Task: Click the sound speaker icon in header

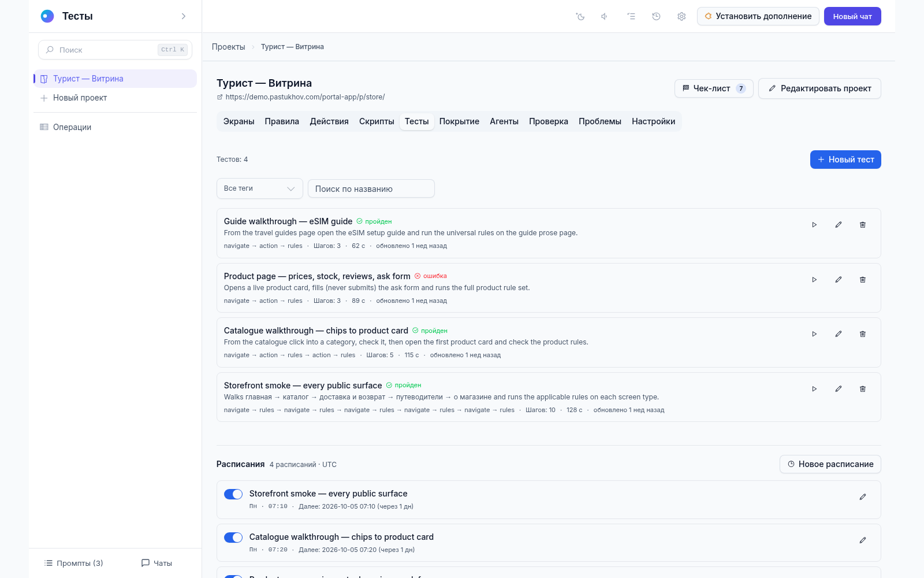Action: 605,16
